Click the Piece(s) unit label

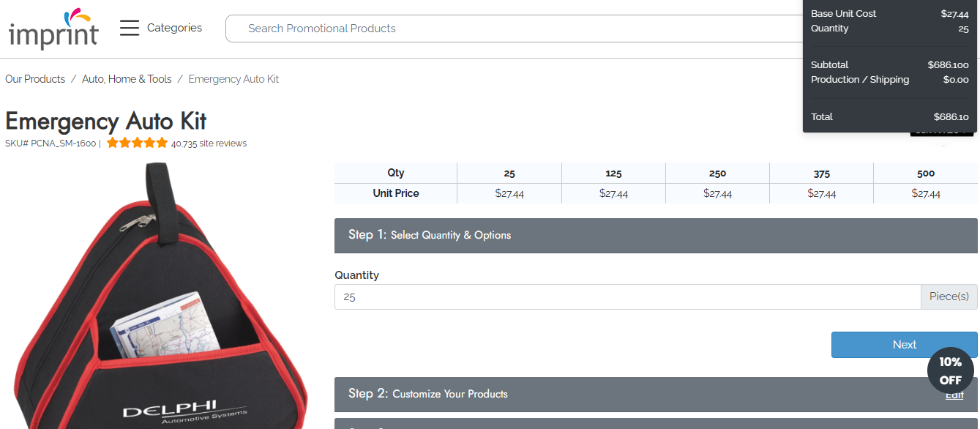pyautogui.click(x=949, y=296)
